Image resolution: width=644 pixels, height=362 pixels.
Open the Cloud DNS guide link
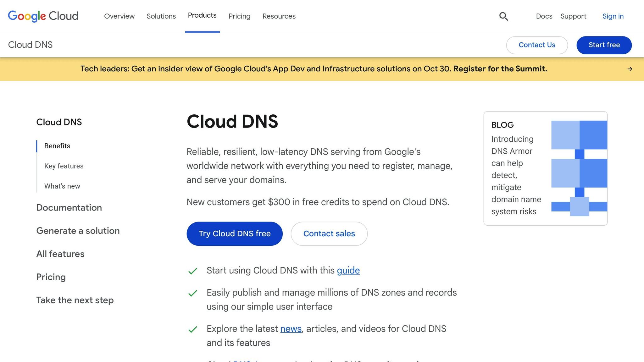point(348,271)
